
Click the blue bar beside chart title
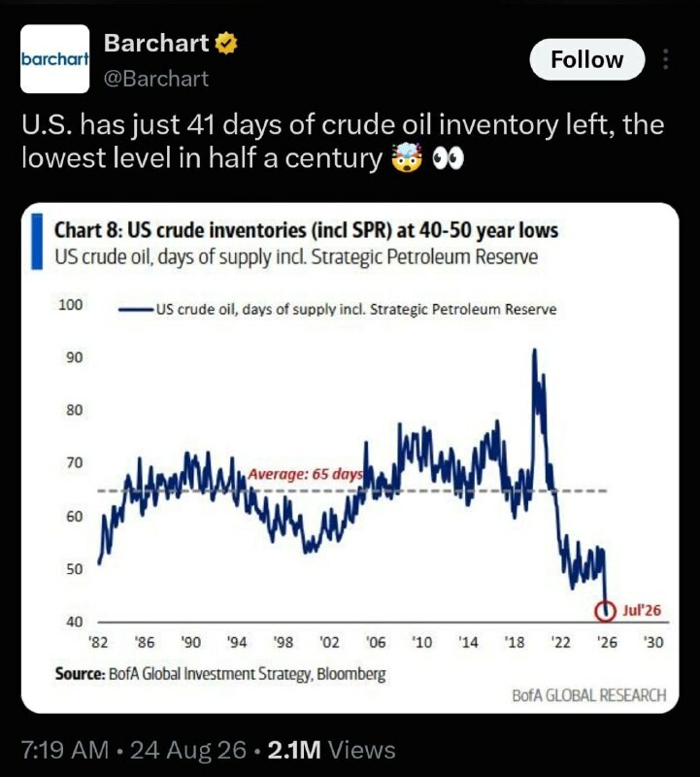(x=37, y=241)
